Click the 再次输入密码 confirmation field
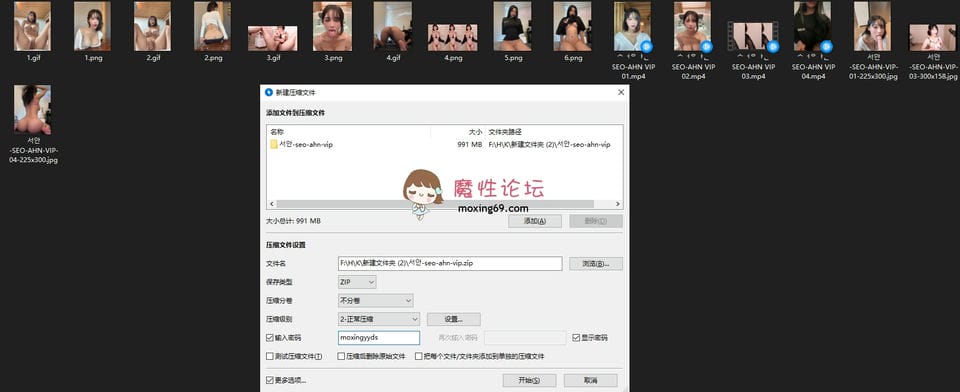Viewport: 960px width, 392px height. [x=525, y=337]
